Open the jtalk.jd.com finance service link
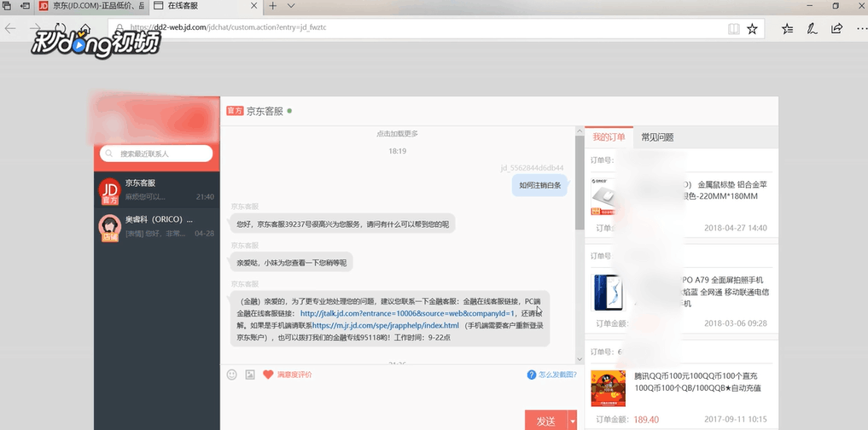The width and height of the screenshot is (868, 430). tap(407, 313)
